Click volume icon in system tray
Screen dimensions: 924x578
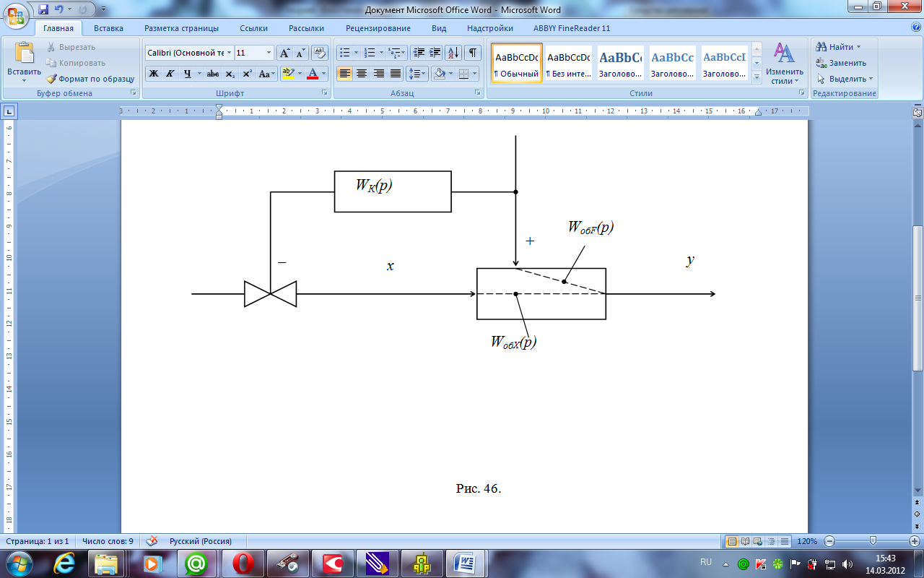(x=847, y=564)
